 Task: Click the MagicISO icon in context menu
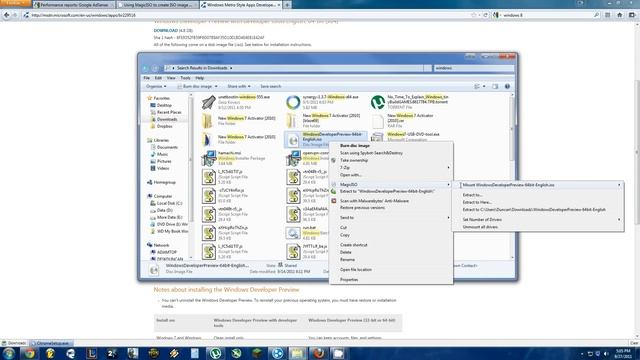point(333,184)
